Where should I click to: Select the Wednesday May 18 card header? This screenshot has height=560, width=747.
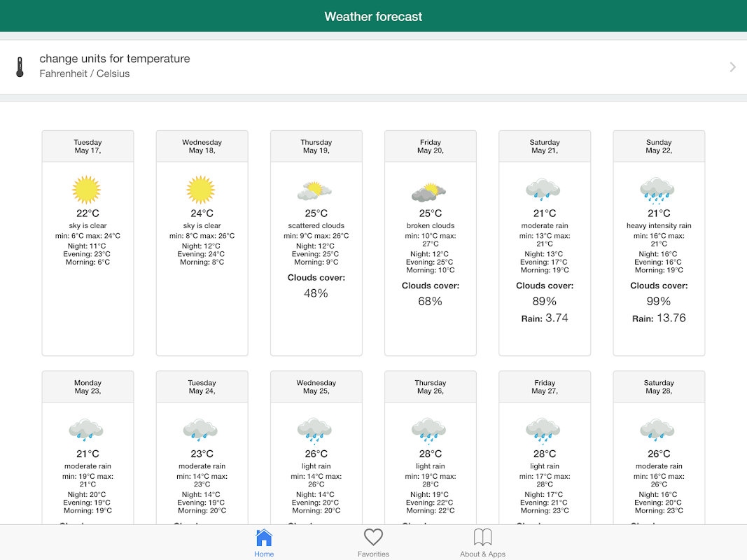(x=202, y=146)
